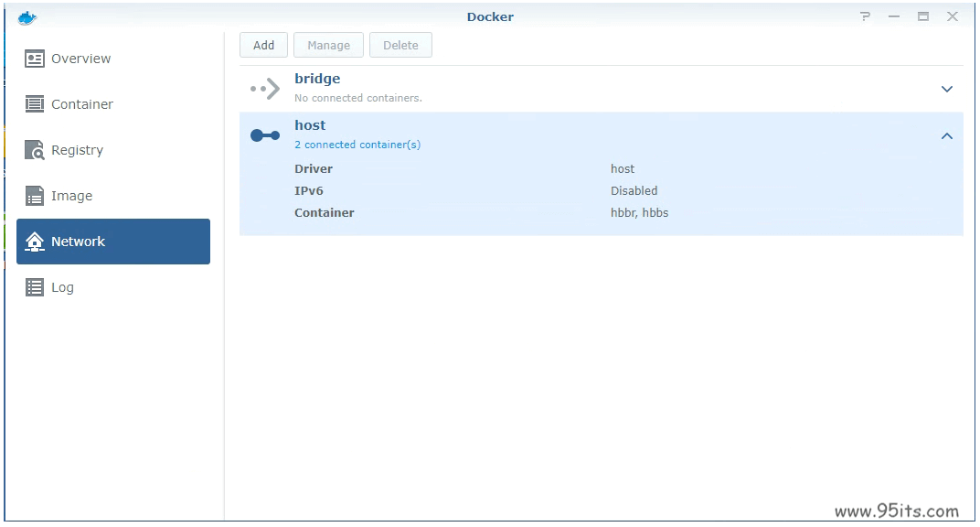Click the 2 connected container(s) link
The image size is (980, 527).
coord(357,145)
